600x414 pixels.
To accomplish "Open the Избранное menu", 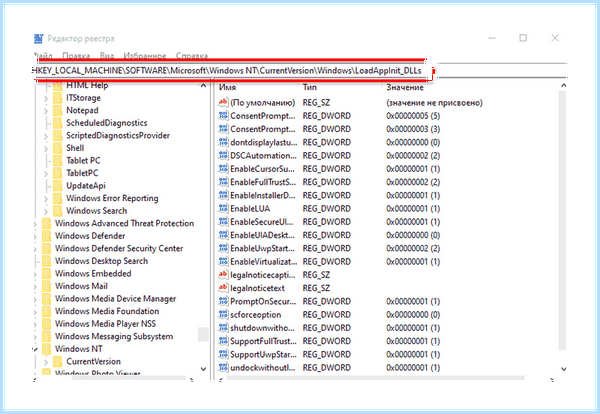I will point(145,56).
